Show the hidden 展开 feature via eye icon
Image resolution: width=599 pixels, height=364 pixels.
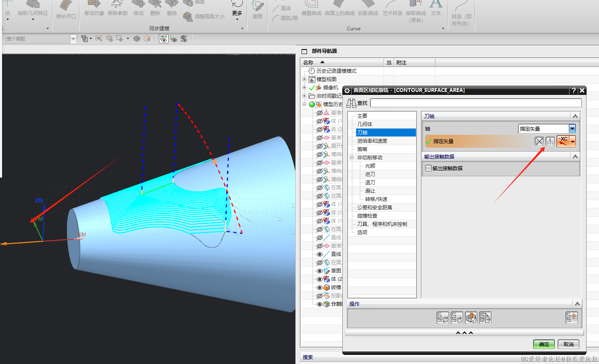[x=319, y=146]
